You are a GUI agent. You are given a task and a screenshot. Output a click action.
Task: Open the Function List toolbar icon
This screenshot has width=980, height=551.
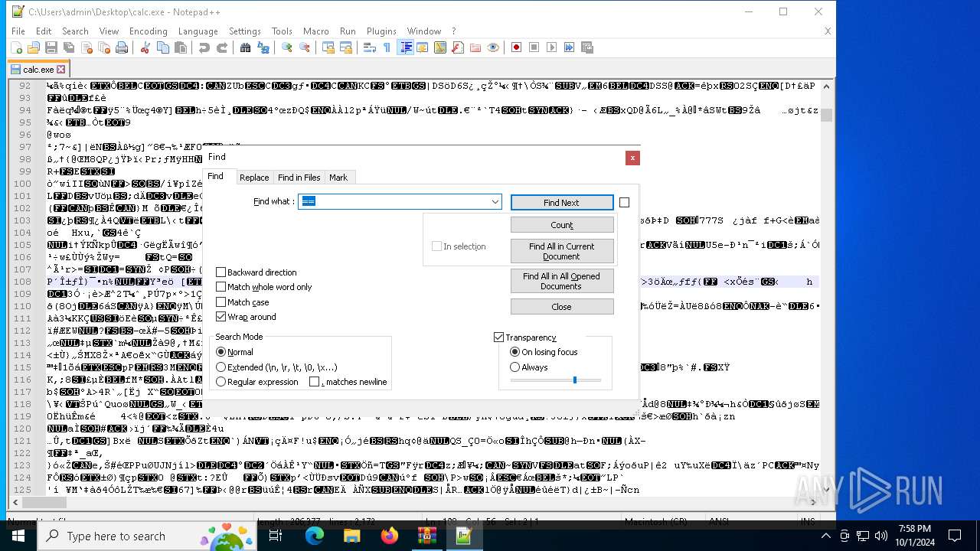pyautogui.click(x=457, y=47)
